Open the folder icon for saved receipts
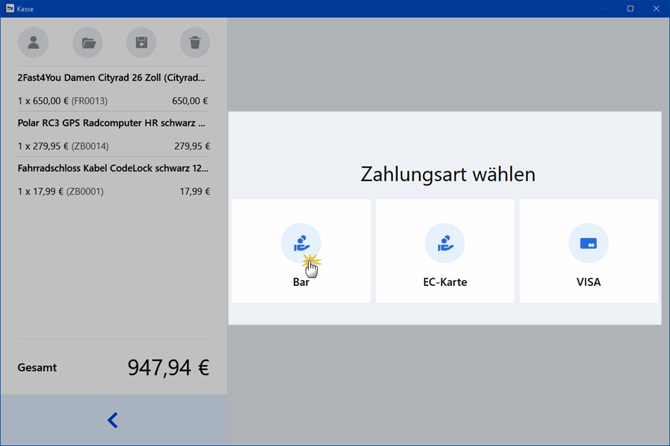Viewport: 670px width, 446px height. 88,43
